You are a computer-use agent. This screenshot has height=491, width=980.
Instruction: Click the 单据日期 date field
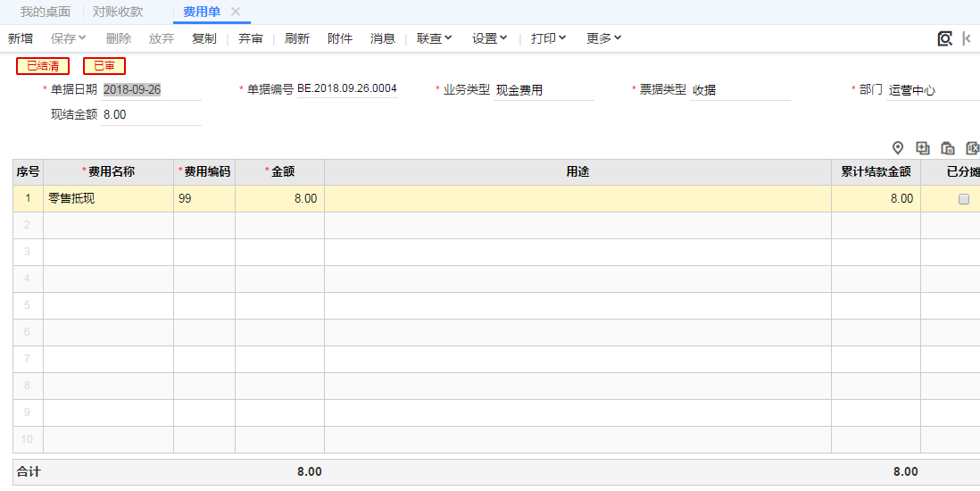(150, 89)
